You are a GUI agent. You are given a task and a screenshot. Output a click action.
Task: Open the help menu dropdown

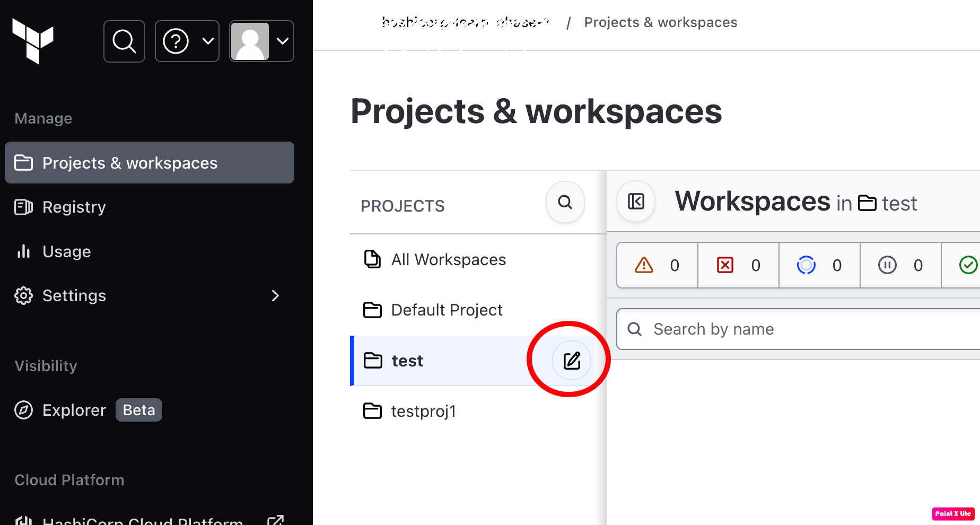187,41
